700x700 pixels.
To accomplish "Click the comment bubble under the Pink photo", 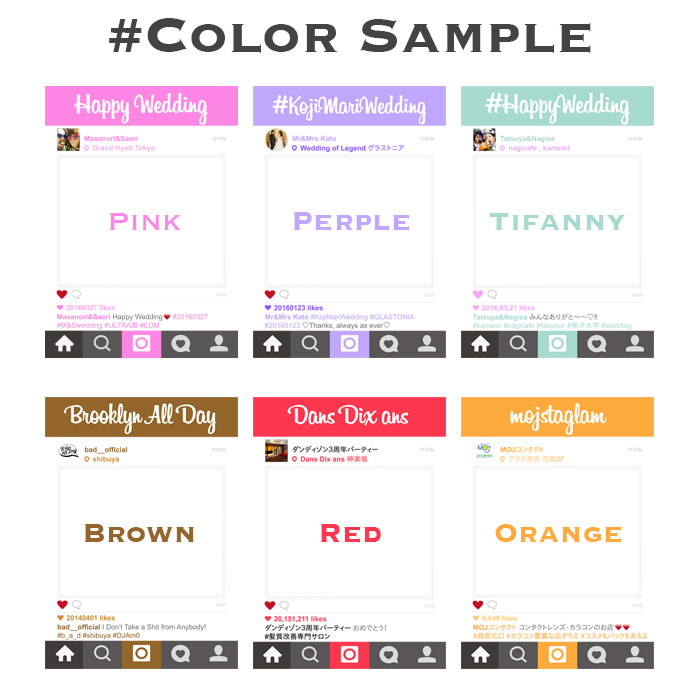I will click(76, 294).
